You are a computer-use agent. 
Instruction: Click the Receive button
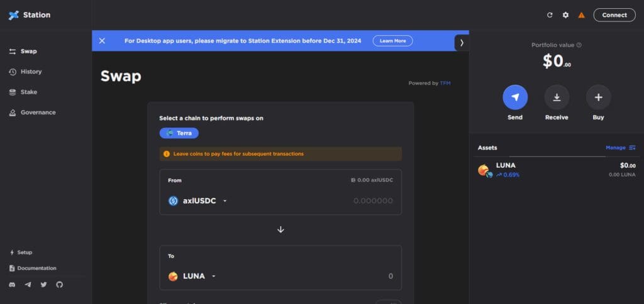pos(557,97)
